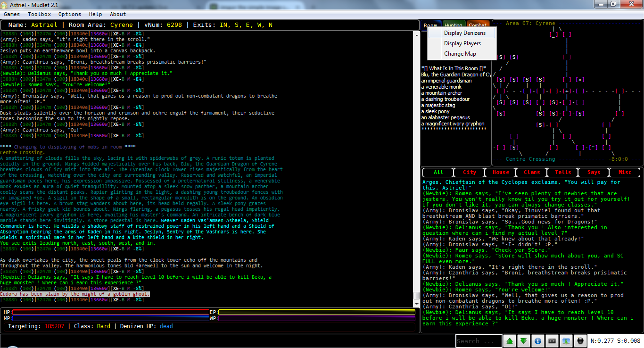Image resolution: width=644 pixels, height=348 pixels.
Task: Click the magenta WP gauge bar
Action: (x=316, y=318)
